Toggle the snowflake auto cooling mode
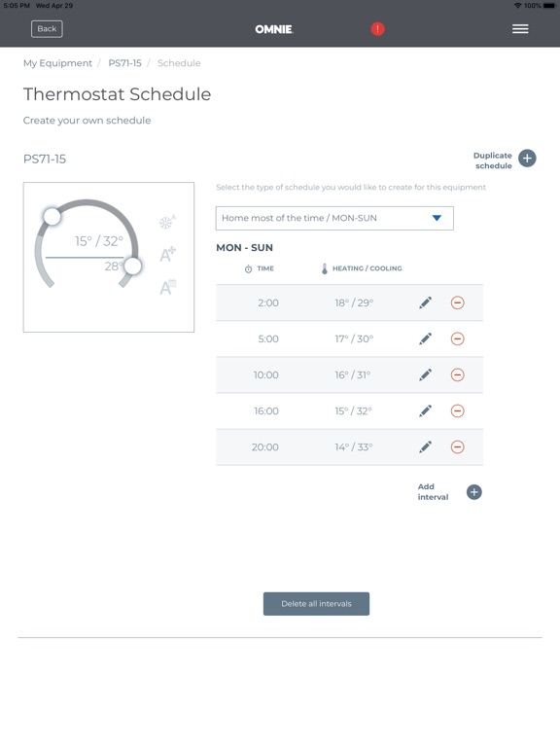Viewport: 560px width, 747px height. click(167, 222)
